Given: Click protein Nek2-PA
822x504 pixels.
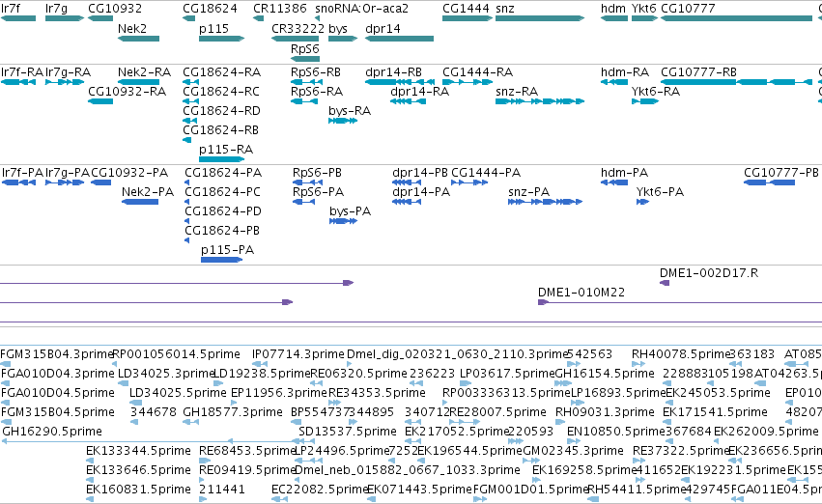Looking at the screenshot, I should (148, 192).
